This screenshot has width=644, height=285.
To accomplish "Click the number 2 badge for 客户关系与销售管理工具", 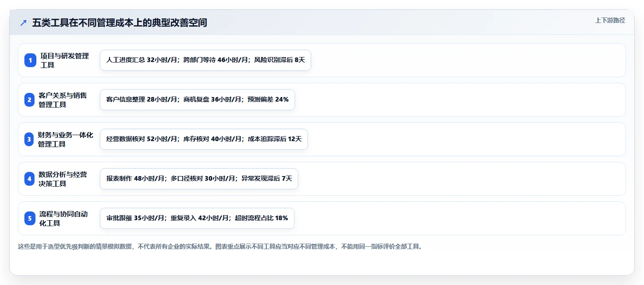I will 30,100.
